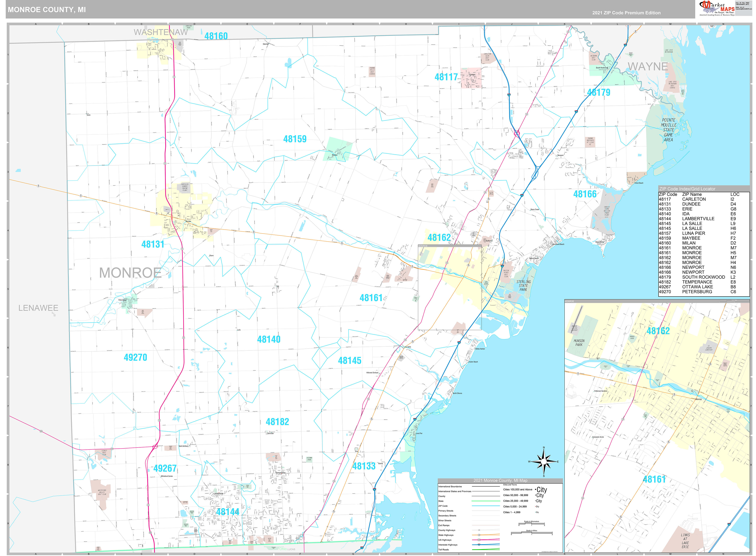Click Pointe Mouille State Game Area label
The image size is (756, 556).
pyautogui.click(x=668, y=130)
